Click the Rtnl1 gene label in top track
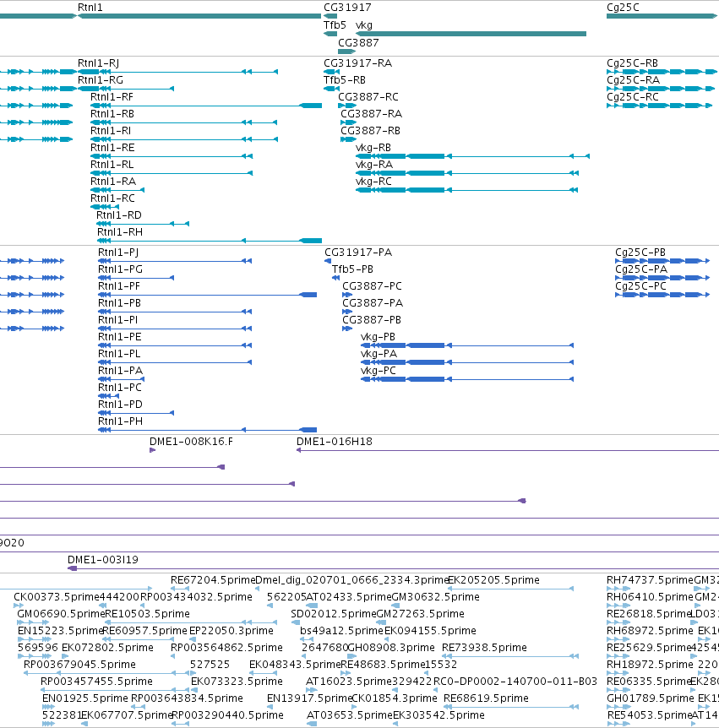 click(x=90, y=8)
